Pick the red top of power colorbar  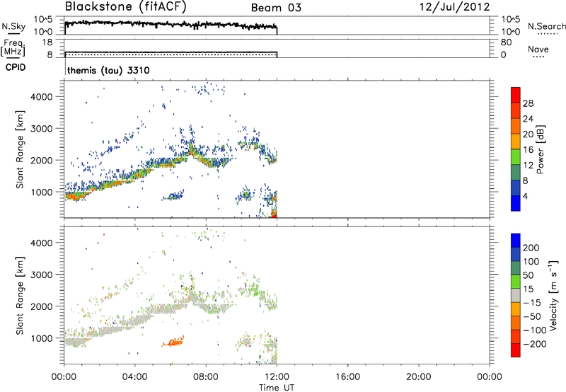coord(516,95)
